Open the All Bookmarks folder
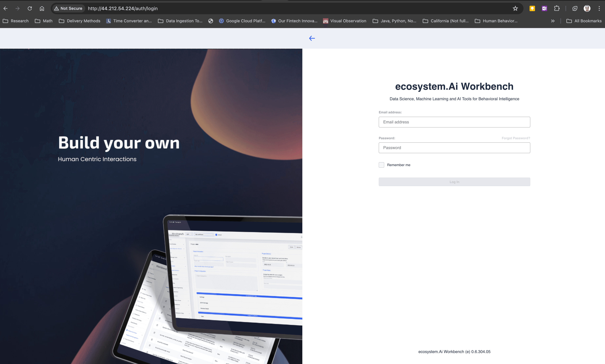 pos(584,21)
